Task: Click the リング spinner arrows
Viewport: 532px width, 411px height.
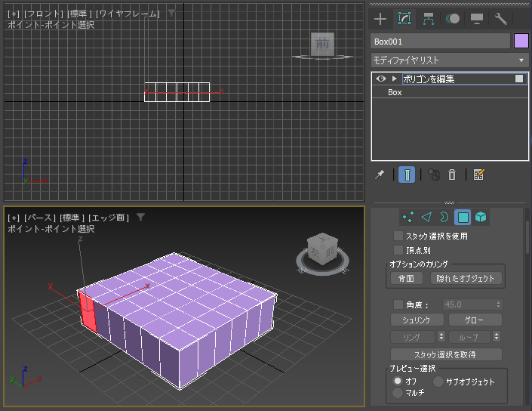Action: click(441, 337)
